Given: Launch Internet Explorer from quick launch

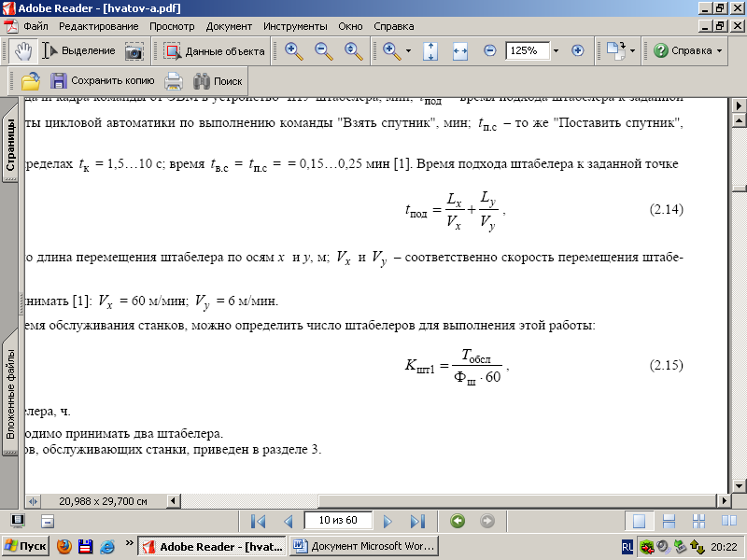Looking at the screenshot, I should pos(107,546).
